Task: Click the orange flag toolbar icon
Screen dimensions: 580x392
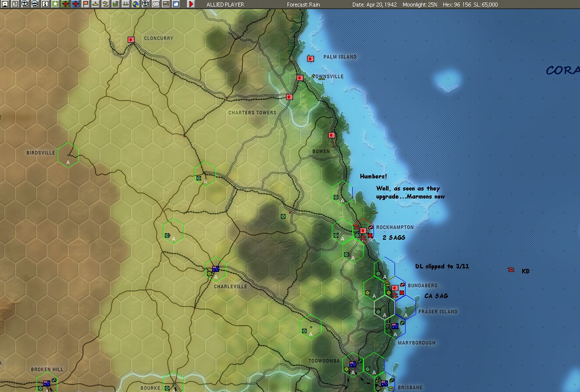Action: (85, 4)
